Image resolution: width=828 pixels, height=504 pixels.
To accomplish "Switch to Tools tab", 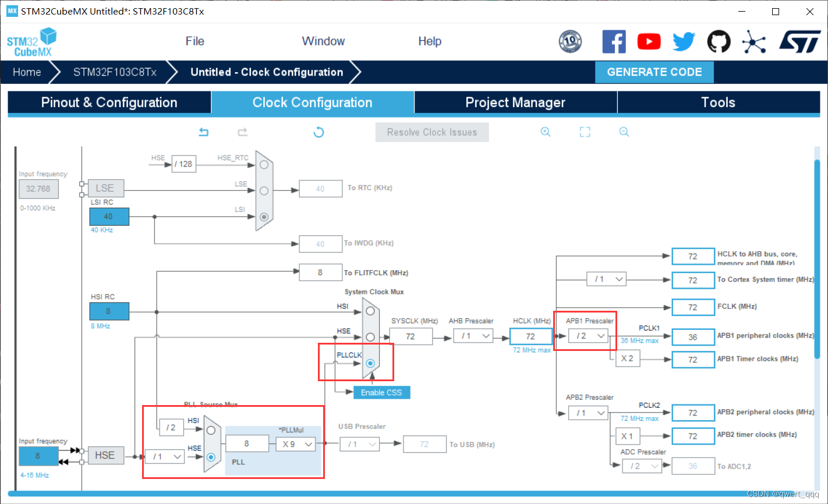I will pos(719,102).
